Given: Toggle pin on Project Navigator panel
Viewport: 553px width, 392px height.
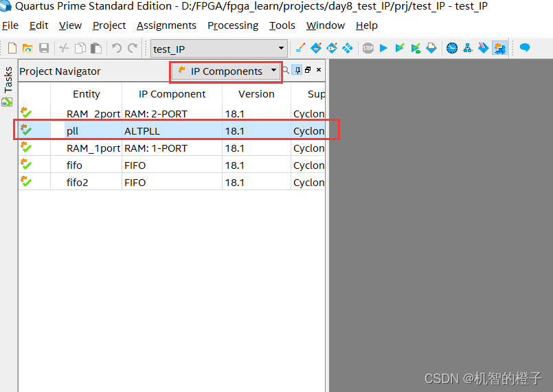Looking at the screenshot, I should (x=297, y=70).
